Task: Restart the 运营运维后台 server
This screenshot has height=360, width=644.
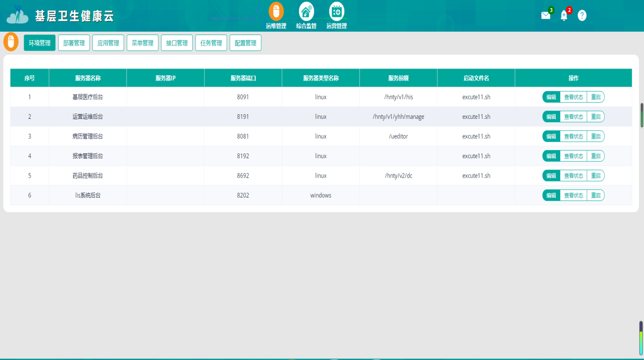Action: point(596,117)
